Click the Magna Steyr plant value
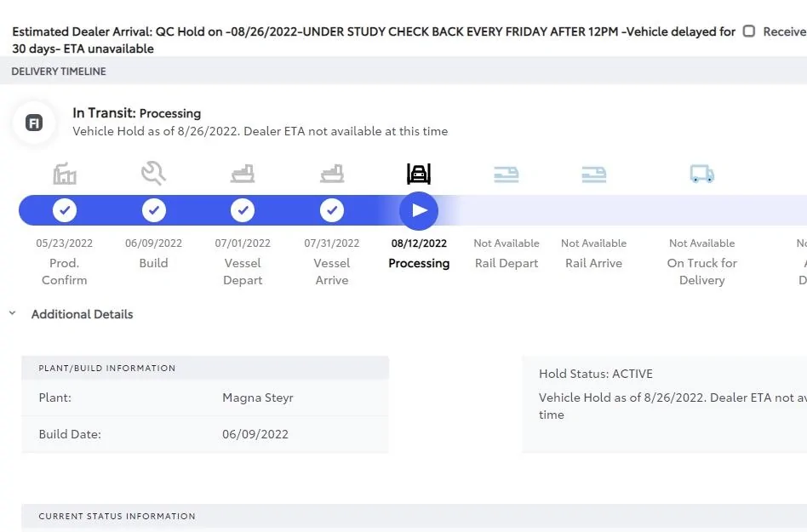The image size is (807, 532). pyautogui.click(x=258, y=398)
